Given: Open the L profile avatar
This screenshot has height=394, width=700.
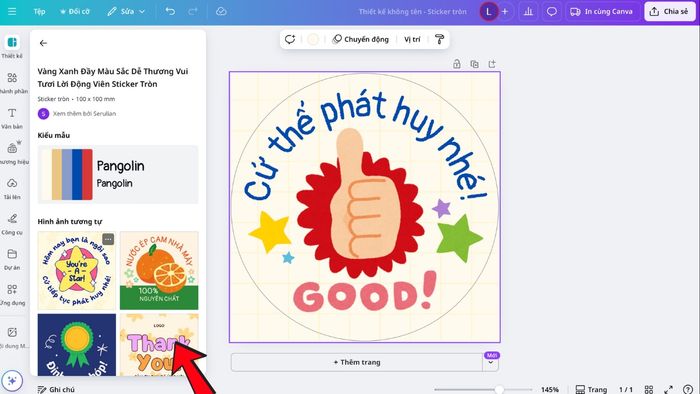Looking at the screenshot, I should 488,12.
